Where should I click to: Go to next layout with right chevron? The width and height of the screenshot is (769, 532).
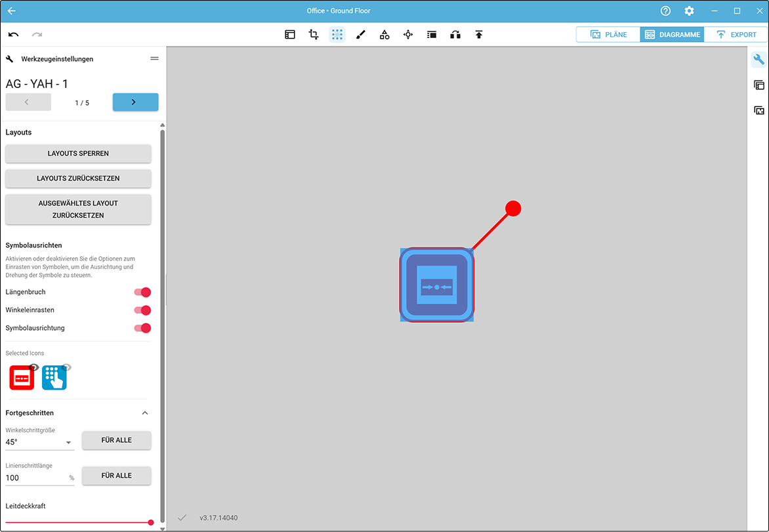point(135,102)
